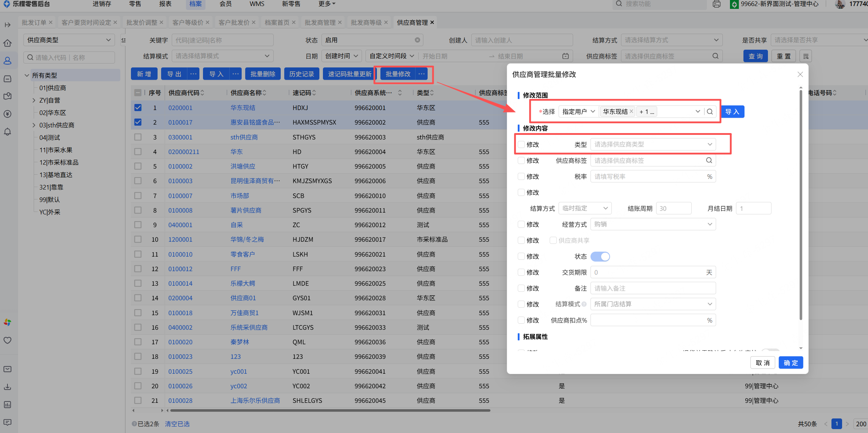868x433 pixels.
Task: Click the magnifier icon next to 导入 in dialog
Action: click(710, 112)
